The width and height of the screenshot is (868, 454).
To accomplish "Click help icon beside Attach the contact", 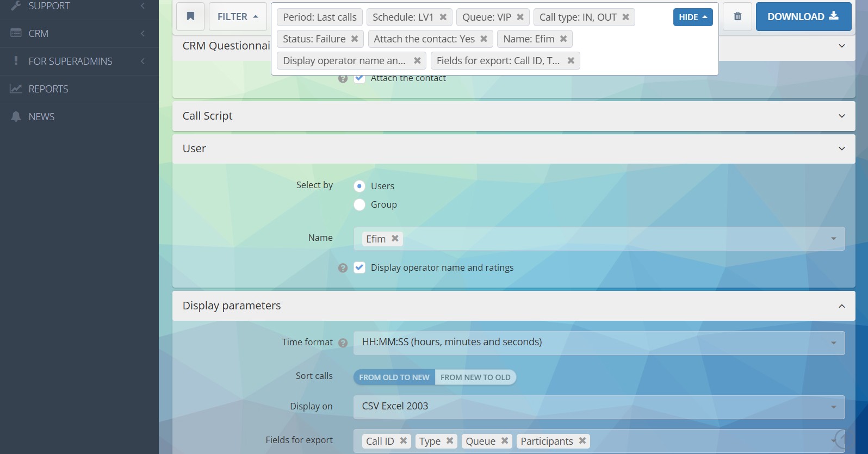I will [343, 78].
